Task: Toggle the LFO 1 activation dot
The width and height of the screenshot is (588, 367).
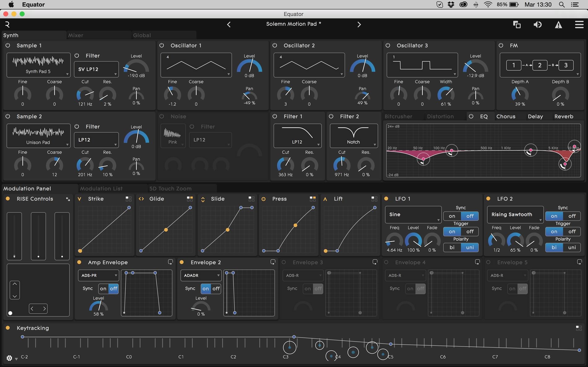Action: pos(386,199)
